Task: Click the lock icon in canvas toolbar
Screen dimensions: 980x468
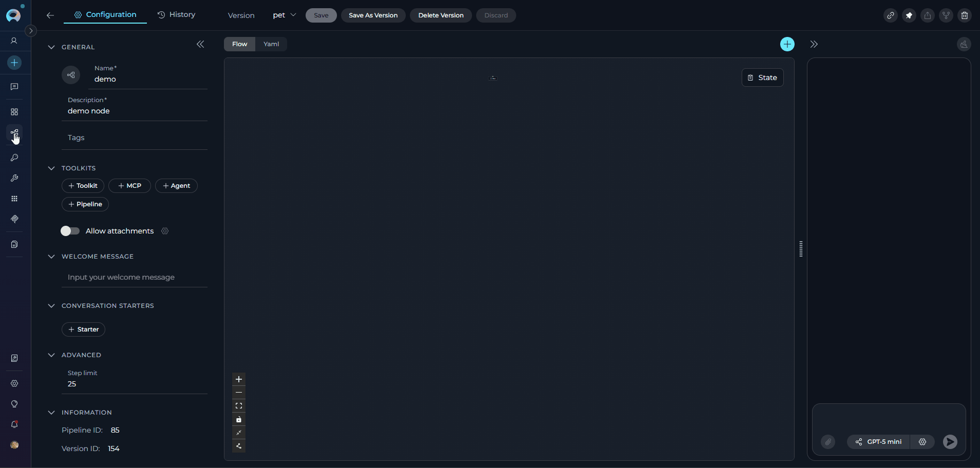Action: tap(239, 419)
